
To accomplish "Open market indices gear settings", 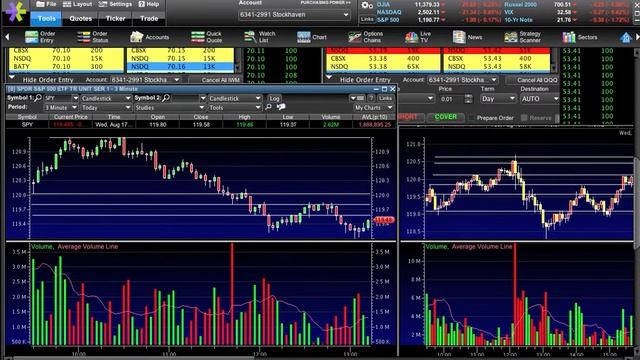I will coord(367,5).
